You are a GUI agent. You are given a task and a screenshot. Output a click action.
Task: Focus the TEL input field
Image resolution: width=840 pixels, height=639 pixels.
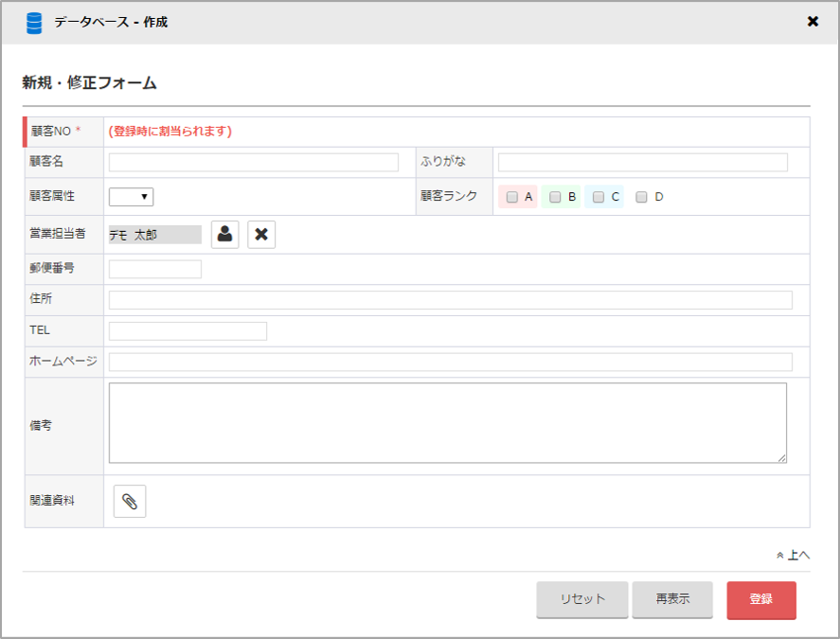click(188, 330)
